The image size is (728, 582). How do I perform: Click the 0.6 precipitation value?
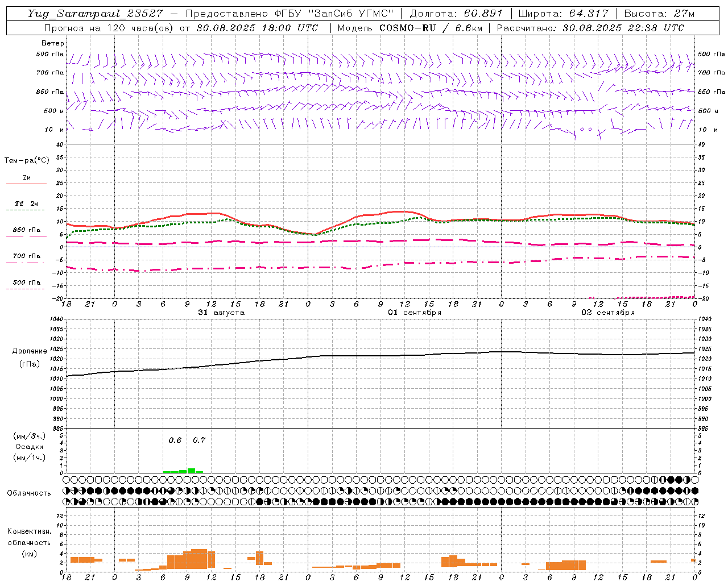[x=175, y=440]
